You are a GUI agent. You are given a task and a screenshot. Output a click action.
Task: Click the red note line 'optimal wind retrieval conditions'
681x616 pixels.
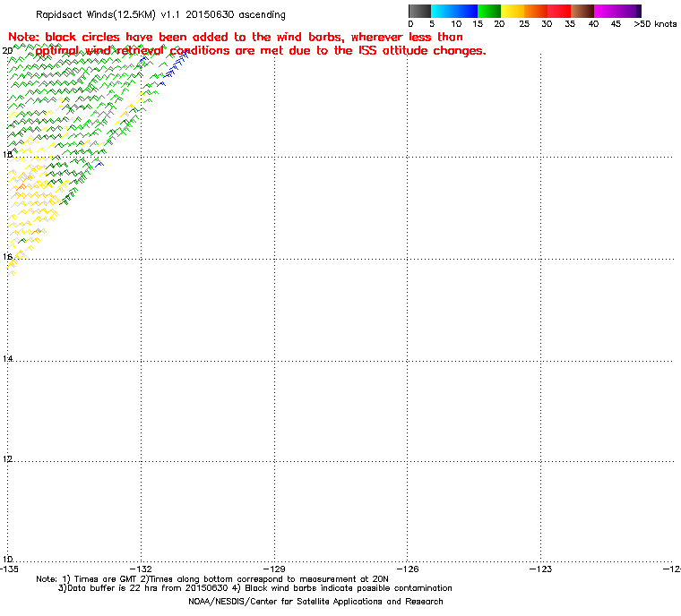[261, 51]
